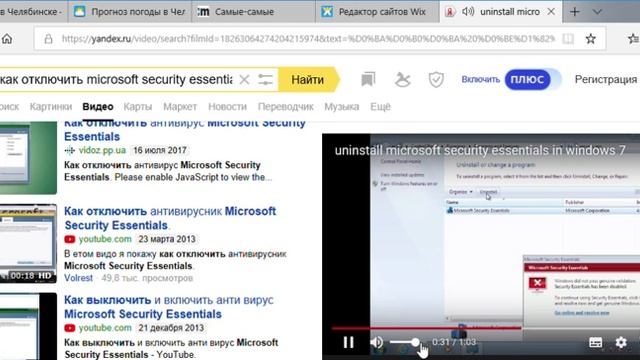Open 'Как отключить антивирусник' video result
Screen dimensions: 640x360
(x=170, y=218)
